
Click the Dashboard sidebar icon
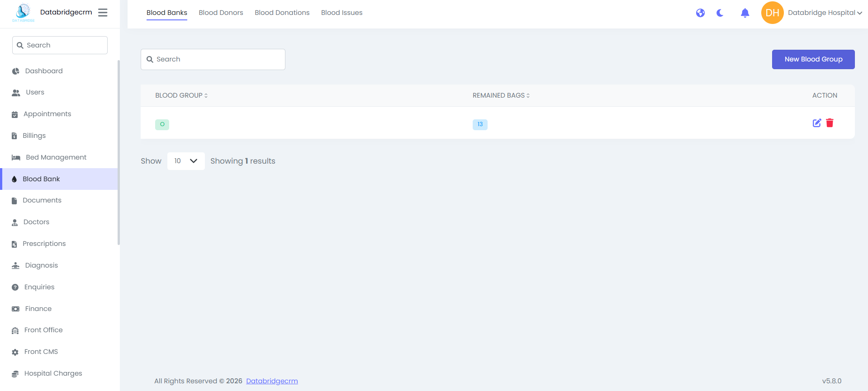[16, 71]
